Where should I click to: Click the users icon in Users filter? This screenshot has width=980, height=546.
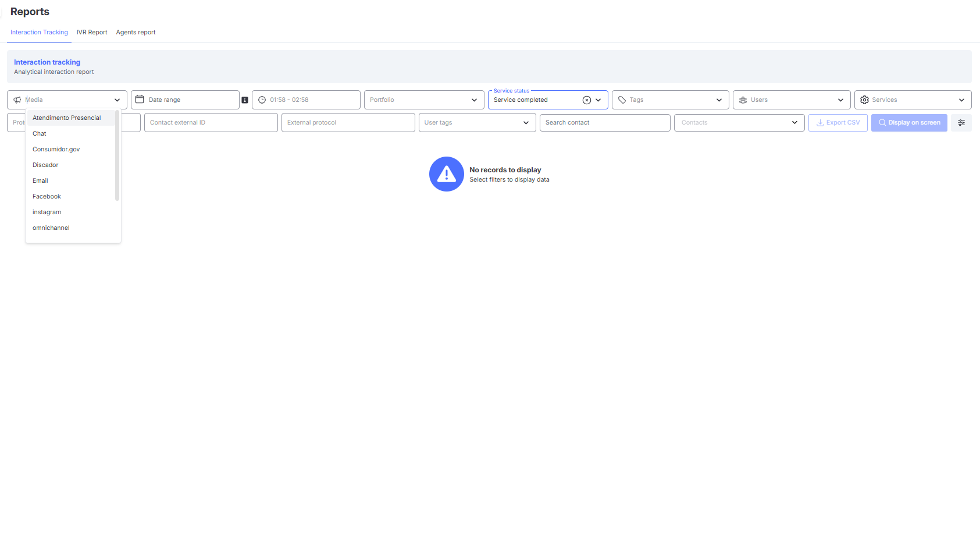743,100
